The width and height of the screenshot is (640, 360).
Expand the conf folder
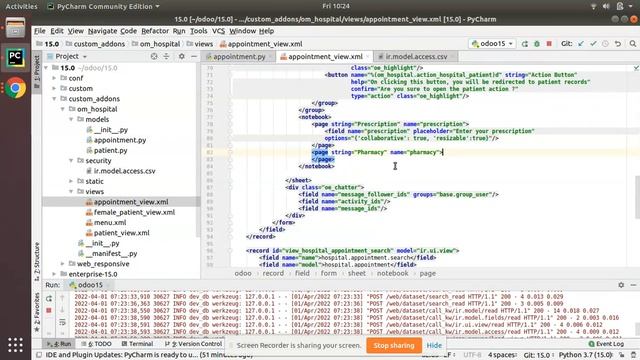coord(54,78)
